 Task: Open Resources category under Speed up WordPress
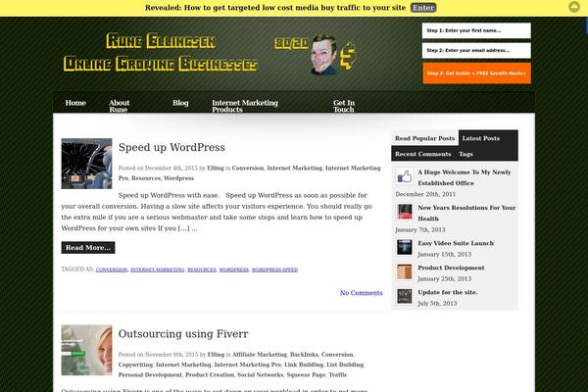click(146, 178)
